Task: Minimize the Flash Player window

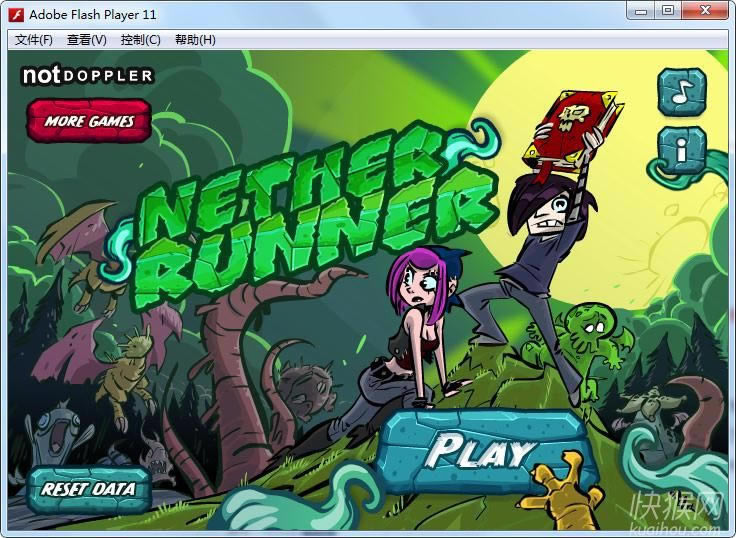Action: pyautogui.click(x=641, y=11)
